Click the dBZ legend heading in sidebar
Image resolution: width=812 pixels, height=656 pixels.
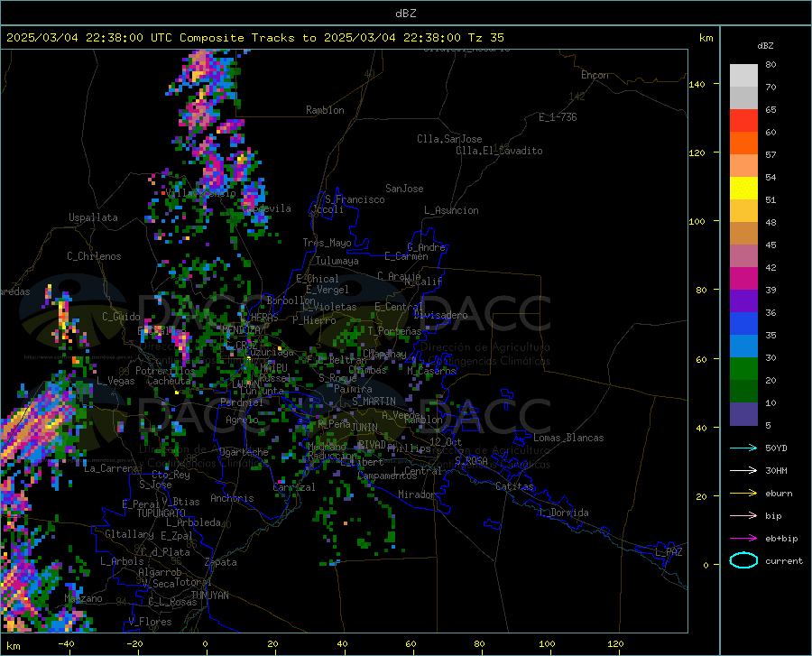point(765,45)
